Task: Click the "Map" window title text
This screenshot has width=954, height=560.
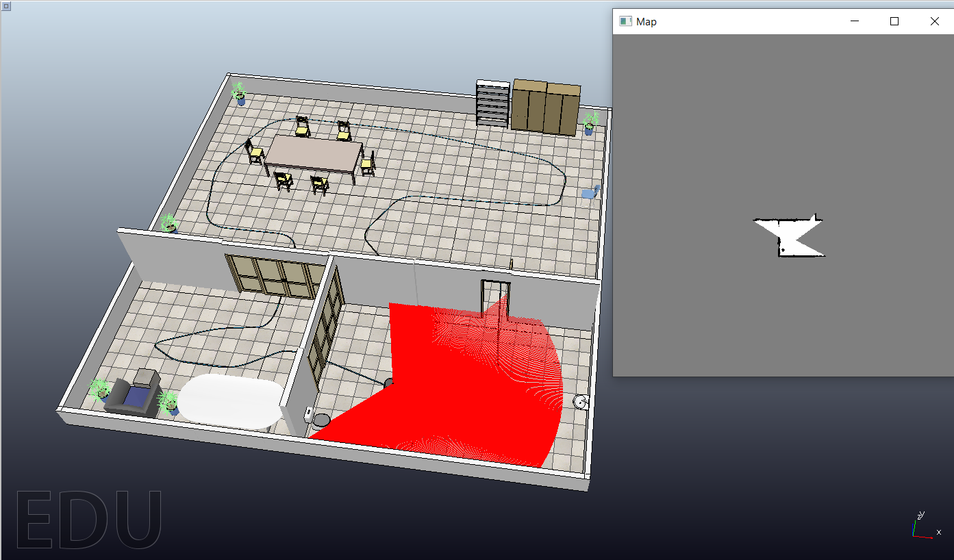Action: click(x=647, y=22)
